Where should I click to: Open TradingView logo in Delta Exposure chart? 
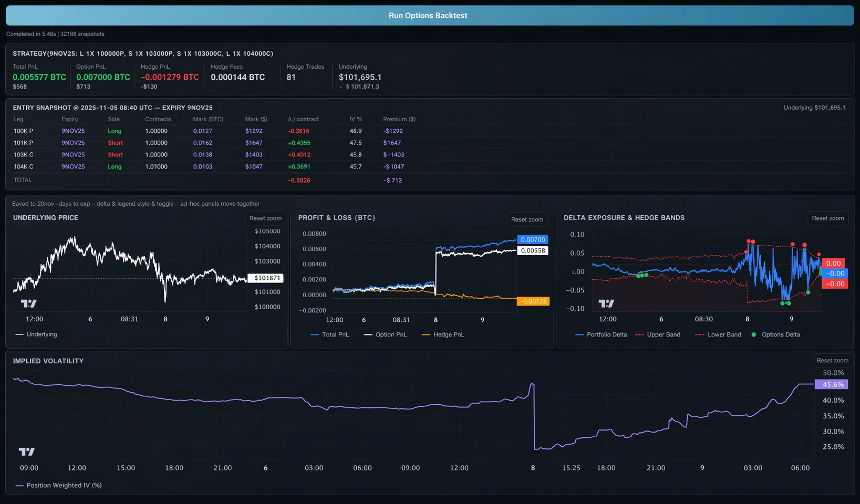tap(606, 303)
